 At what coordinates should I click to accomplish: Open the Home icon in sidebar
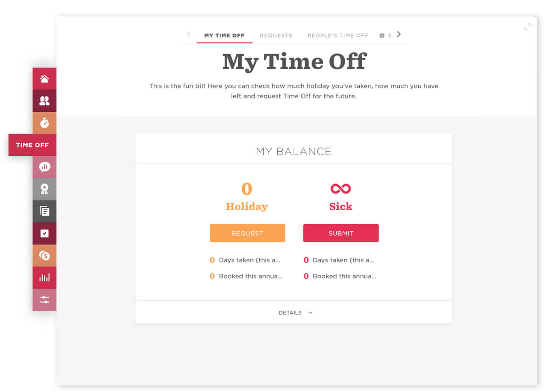tap(45, 79)
